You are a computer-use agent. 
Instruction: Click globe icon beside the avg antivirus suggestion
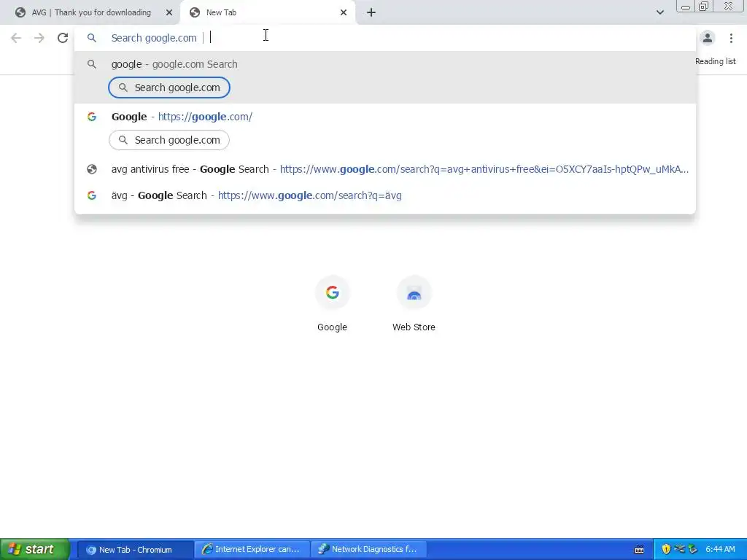point(92,169)
